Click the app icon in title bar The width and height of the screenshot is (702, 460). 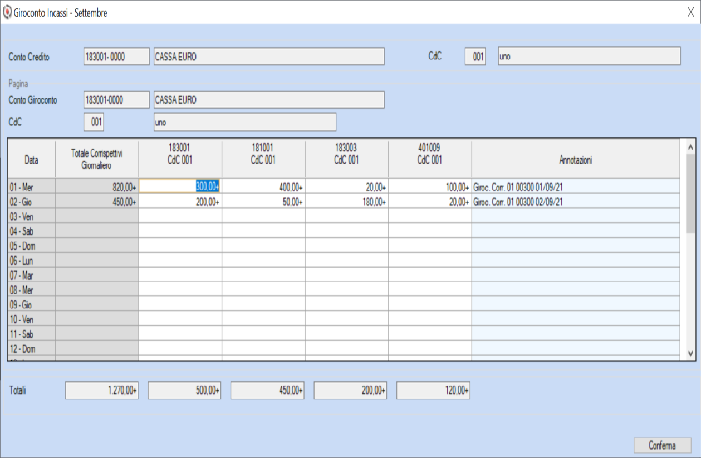(x=7, y=13)
